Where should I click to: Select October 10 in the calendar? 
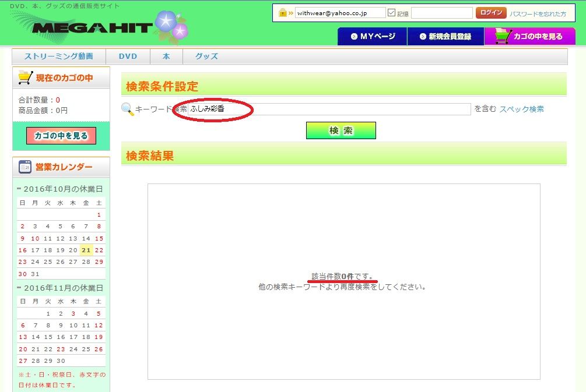coord(35,239)
